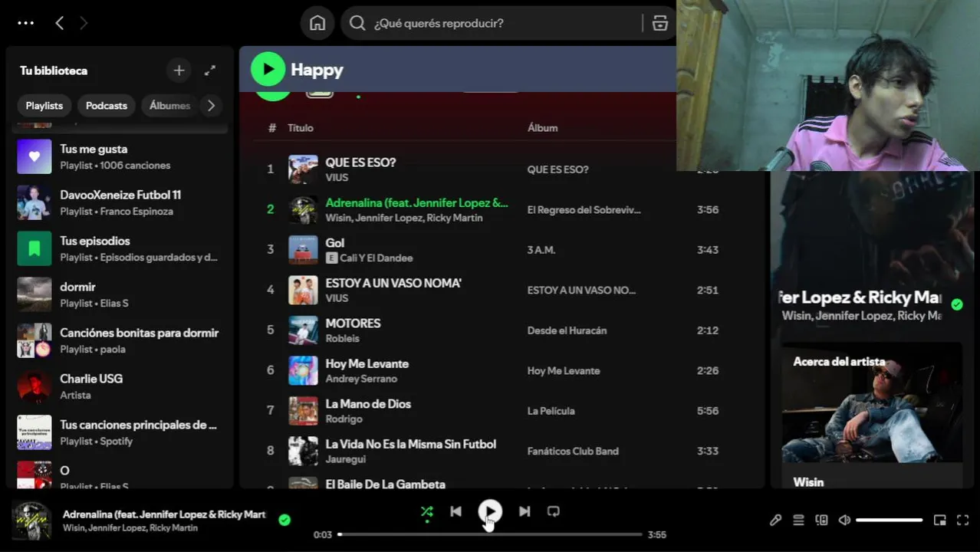Click Happy playlist title in header

(317, 70)
